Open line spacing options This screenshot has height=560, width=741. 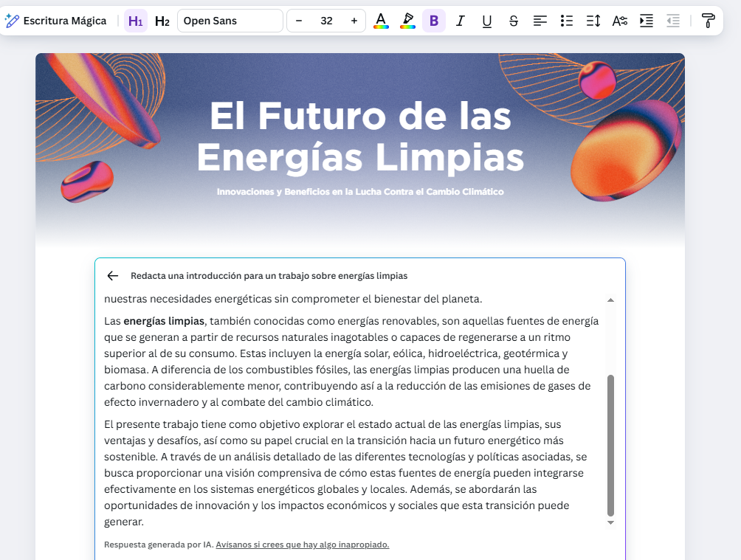tap(593, 21)
